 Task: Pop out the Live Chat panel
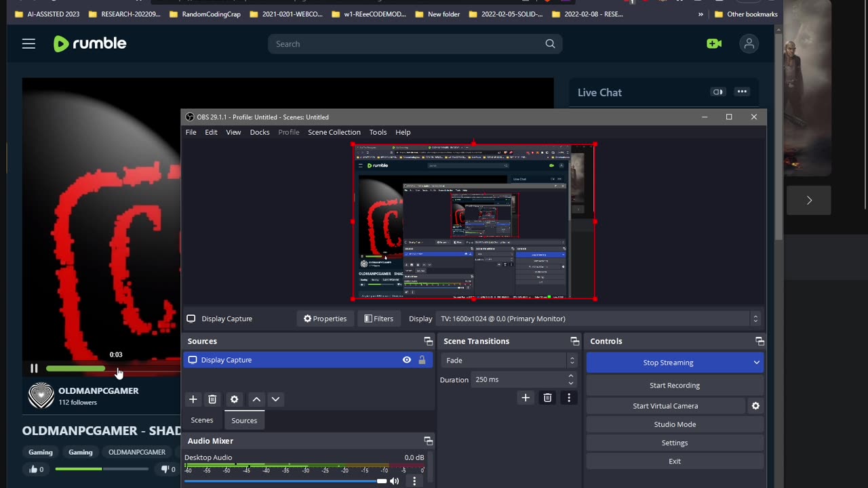717,92
